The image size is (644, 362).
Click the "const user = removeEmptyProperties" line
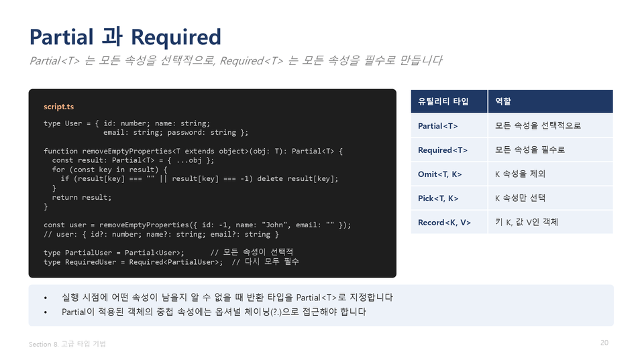tap(197, 225)
